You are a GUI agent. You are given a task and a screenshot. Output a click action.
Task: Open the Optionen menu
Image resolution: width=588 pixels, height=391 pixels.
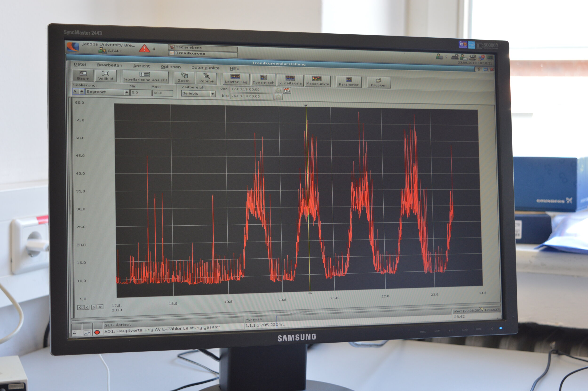pyautogui.click(x=171, y=67)
